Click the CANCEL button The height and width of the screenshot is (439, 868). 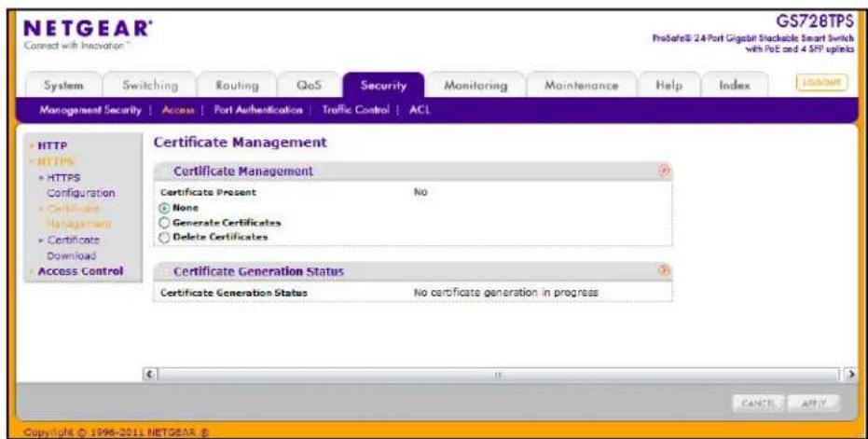pyautogui.click(x=758, y=403)
